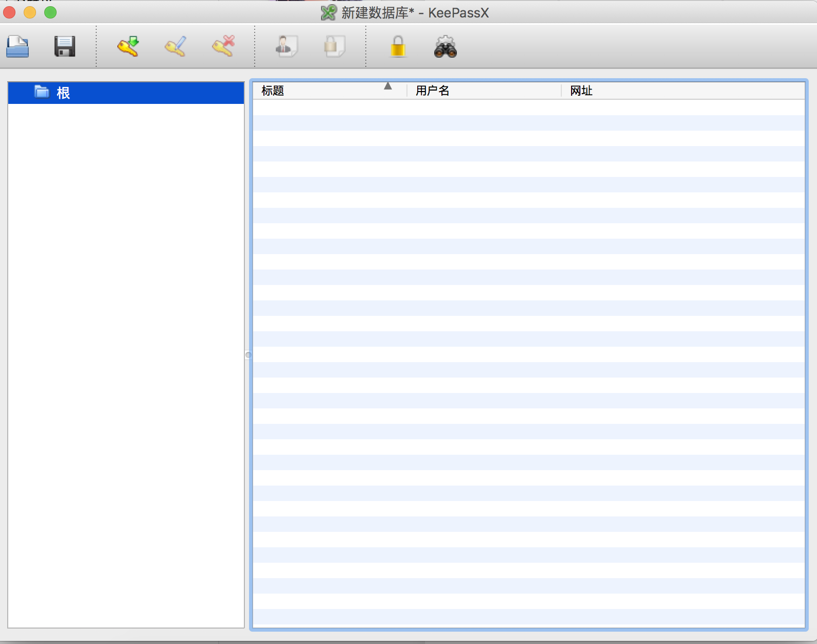Sort entries by the 用户名 column header

[432, 91]
